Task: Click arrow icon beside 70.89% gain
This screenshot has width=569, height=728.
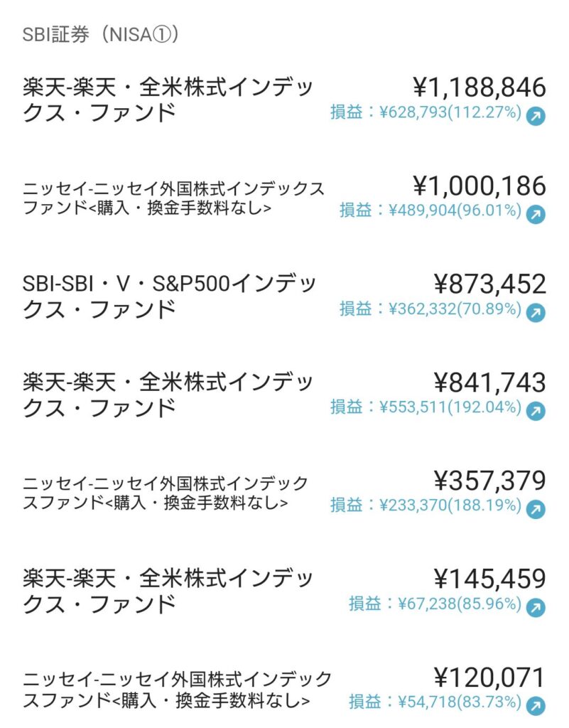Action: tap(536, 313)
